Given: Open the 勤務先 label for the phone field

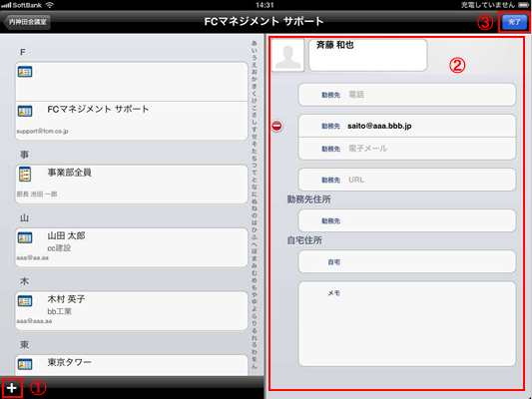Looking at the screenshot, I should (x=330, y=95).
